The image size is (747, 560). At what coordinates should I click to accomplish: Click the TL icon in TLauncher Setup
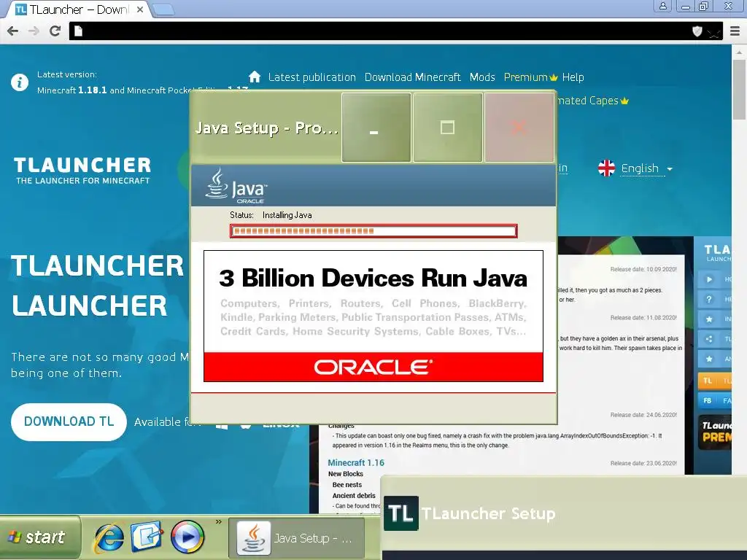pos(401,513)
